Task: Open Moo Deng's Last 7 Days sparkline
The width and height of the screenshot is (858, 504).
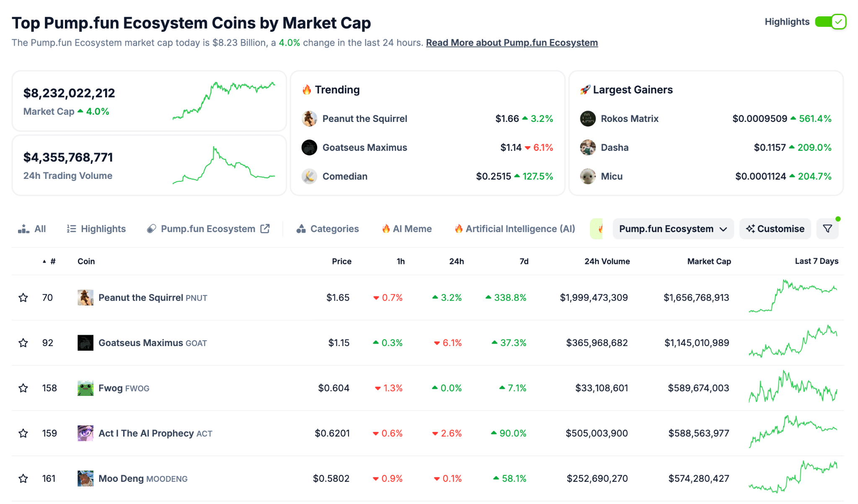Action: tap(793, 478)
